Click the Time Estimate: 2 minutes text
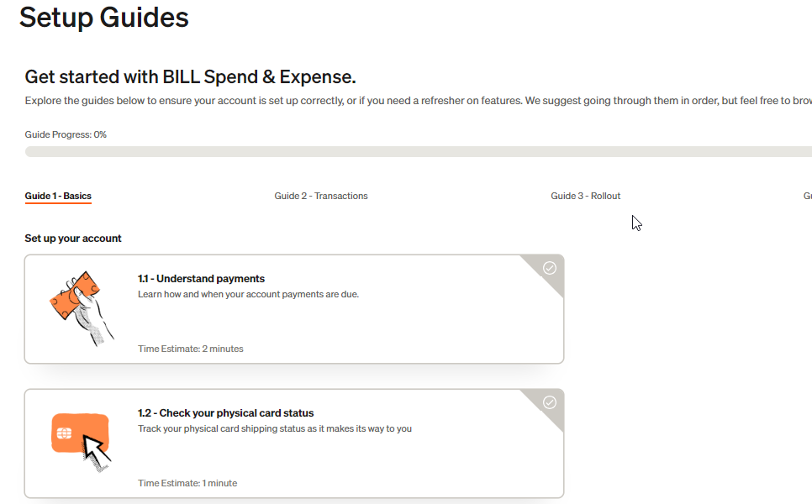812x504 pixels. (191, 349)
